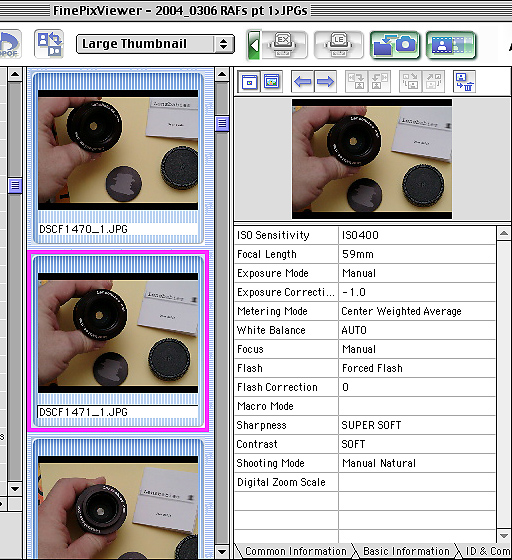Click the Flash Correction 0 value
This screenshot has width=512, height=560.
pyautogui.click(x=417, y=387)
